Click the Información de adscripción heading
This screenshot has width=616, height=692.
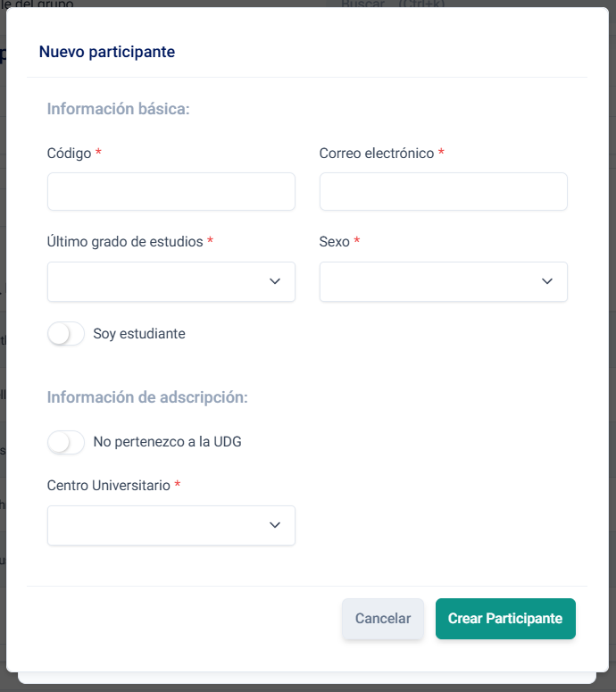(147, 397)
